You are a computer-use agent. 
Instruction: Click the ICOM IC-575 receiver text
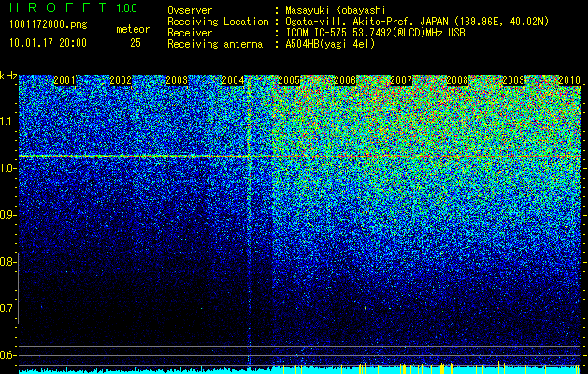pos(375,33)
